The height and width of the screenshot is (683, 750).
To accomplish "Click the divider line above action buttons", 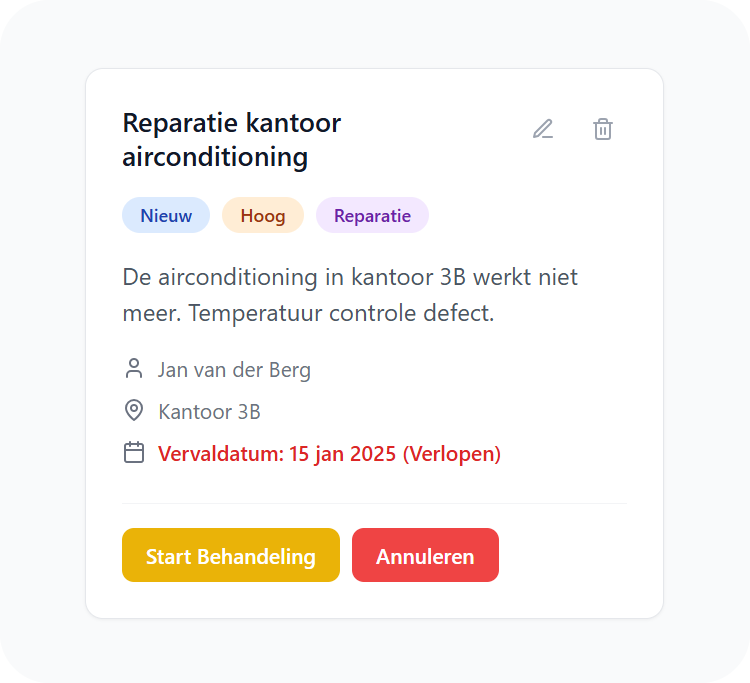I will point(375,504).
